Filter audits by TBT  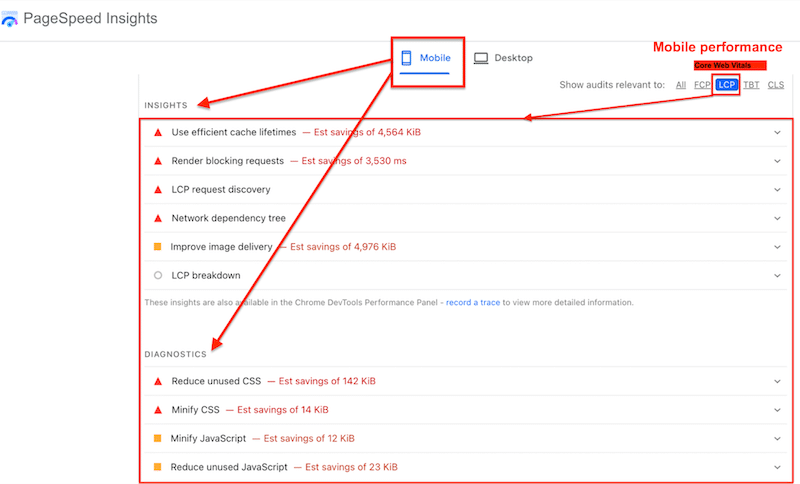(x=751, y=85)
